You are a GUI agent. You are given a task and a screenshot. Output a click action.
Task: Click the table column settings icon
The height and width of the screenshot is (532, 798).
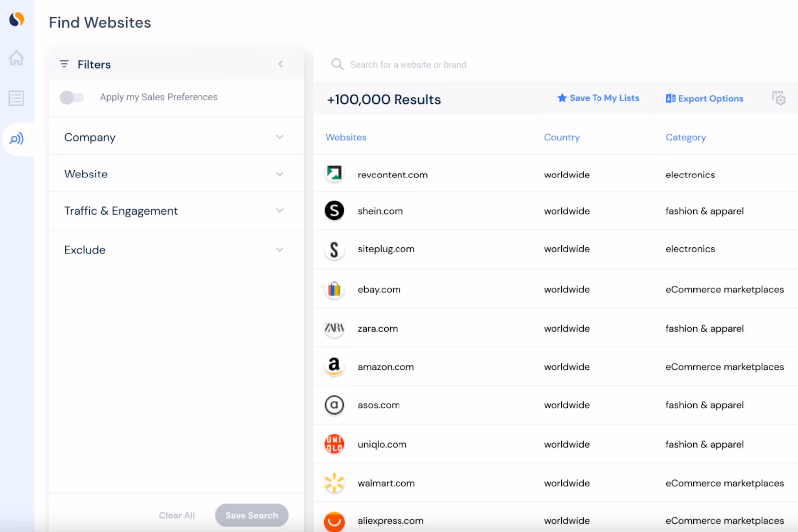[x=779, y=98]
